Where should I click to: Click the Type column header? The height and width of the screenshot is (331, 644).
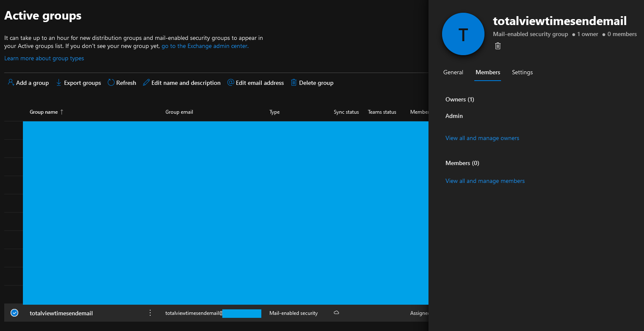[x=274, y=112]
